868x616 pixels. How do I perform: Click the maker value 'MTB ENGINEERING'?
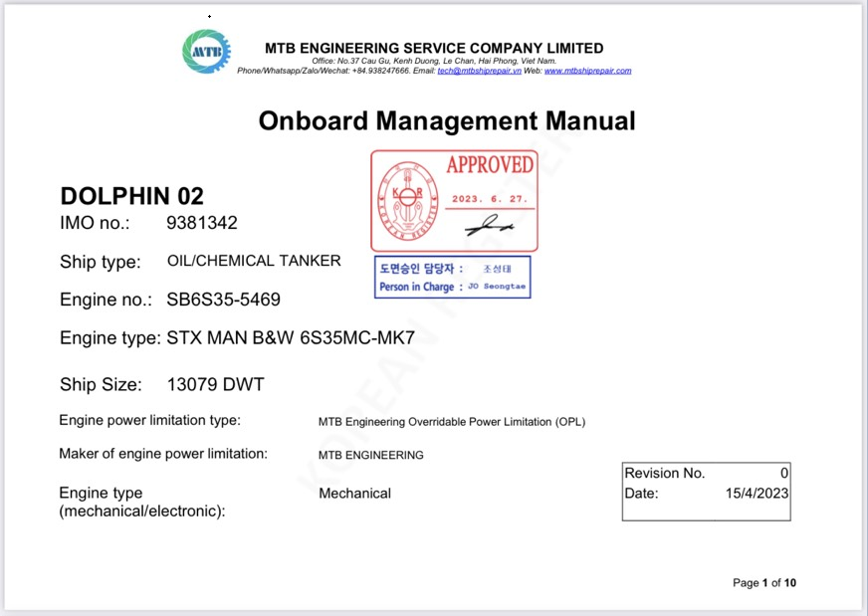[x=371, y=455]
